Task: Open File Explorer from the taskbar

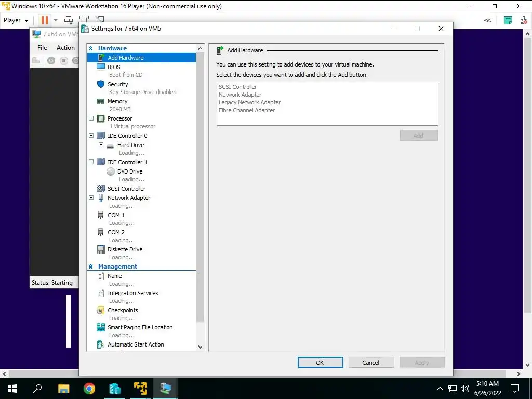Action: 63,389
